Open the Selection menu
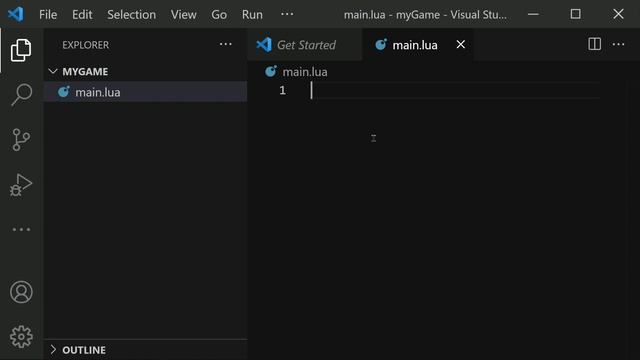This screenshot has height=360, width=640. pyautogui.click(x=131, y=15)
